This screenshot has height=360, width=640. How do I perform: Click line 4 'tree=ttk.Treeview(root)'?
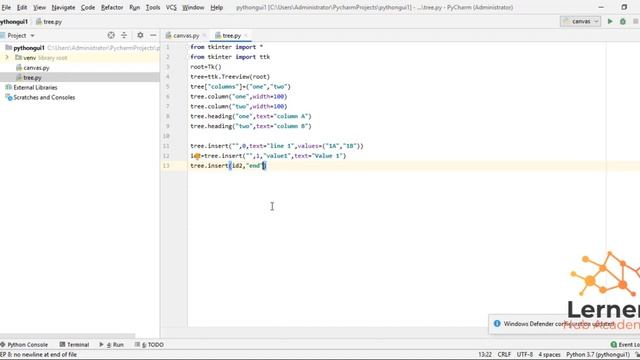230,77
